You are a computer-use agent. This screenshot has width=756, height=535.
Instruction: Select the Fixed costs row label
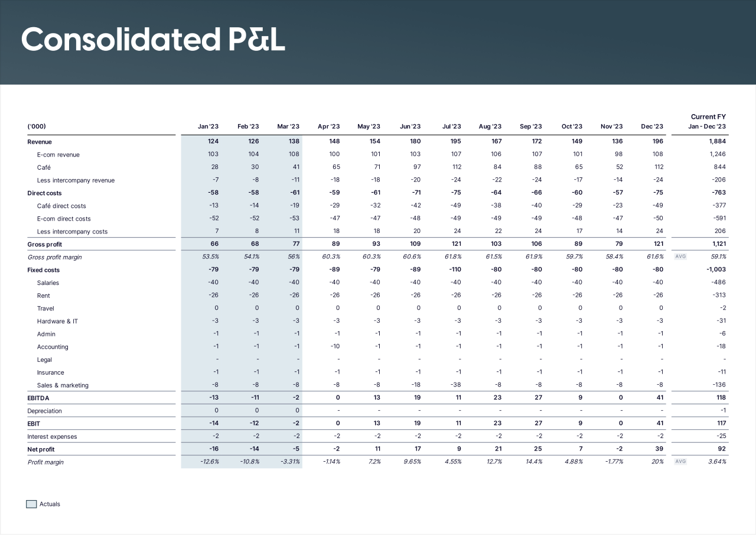(43, 270)
